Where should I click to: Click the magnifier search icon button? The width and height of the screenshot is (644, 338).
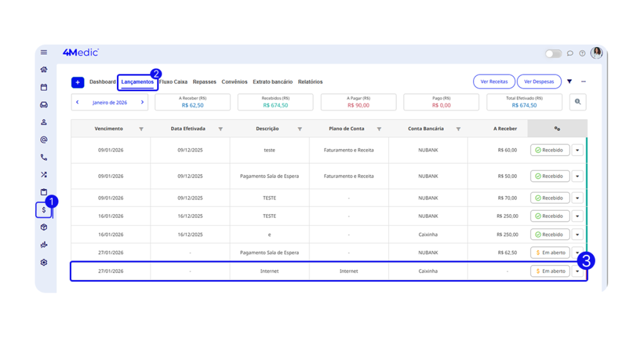[578, 102]
